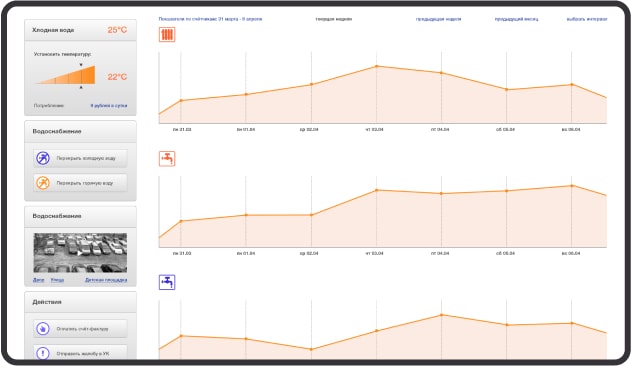This screenshot has height=366, width=631.
Task: Open the 'Улица' camera link
Action: tap(58, 280)
